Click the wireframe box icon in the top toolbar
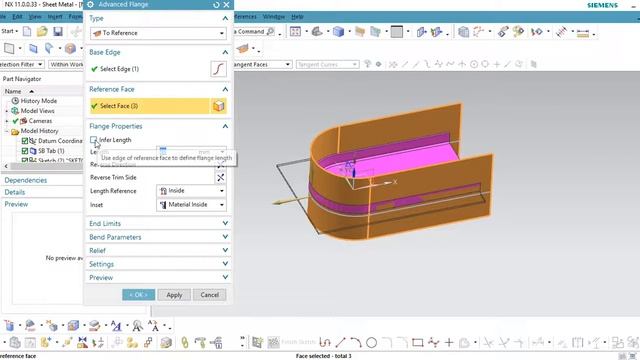 [x=463, y=31]
